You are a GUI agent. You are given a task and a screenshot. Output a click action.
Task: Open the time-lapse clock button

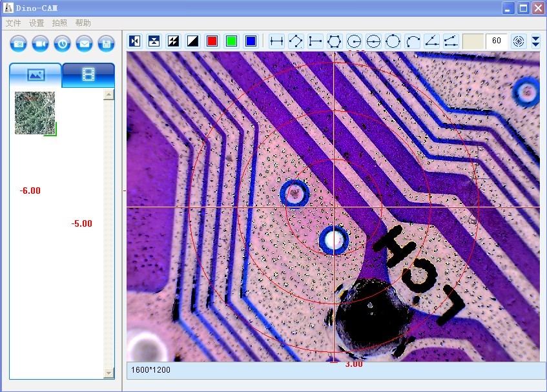63,44
